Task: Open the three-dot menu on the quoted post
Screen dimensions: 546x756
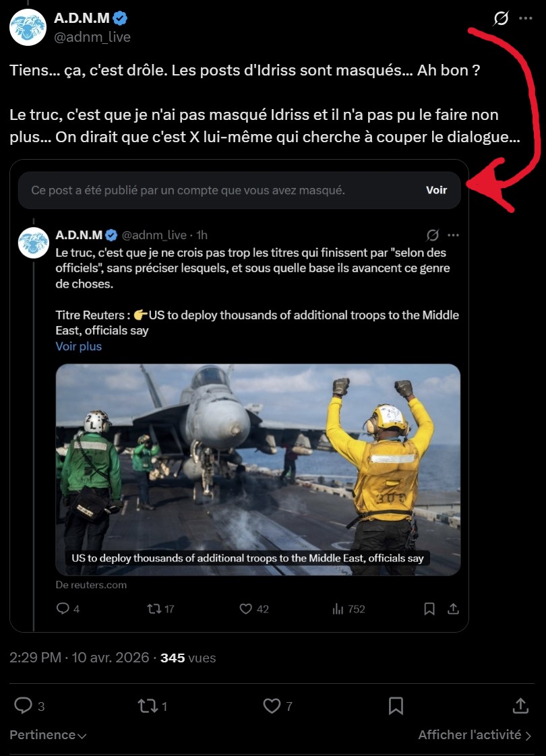Action: click(453, 235)
